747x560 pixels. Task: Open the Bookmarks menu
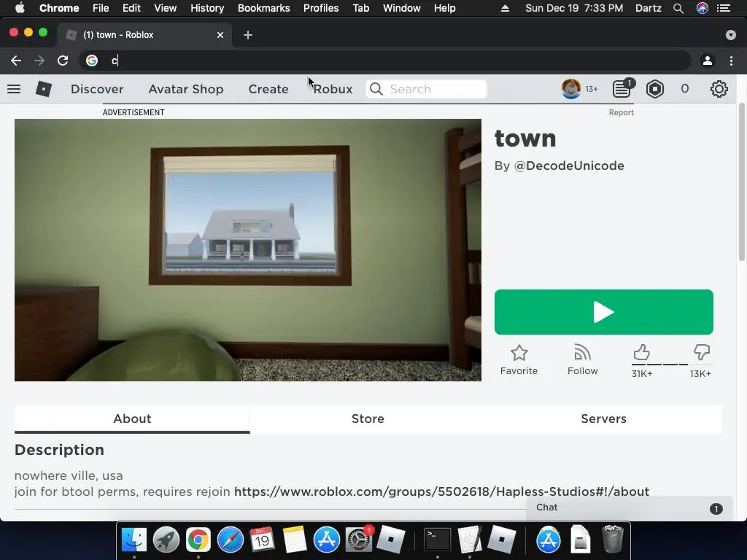[x=264, y=8]
